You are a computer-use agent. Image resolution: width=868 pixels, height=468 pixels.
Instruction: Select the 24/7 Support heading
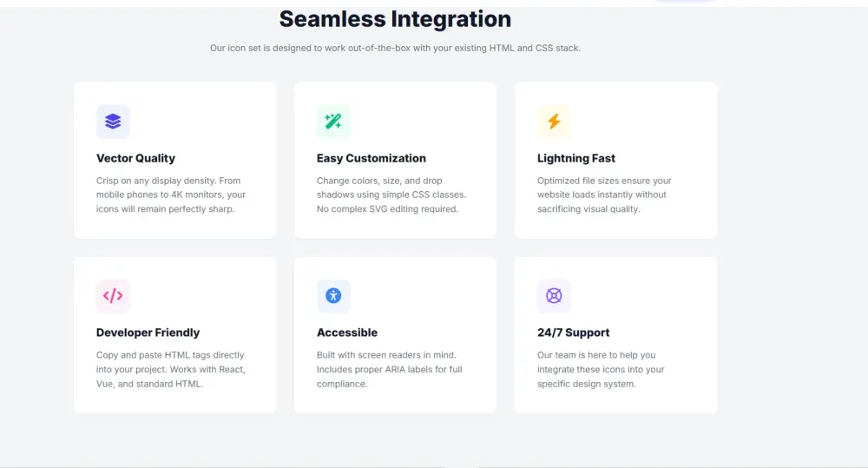573,333
